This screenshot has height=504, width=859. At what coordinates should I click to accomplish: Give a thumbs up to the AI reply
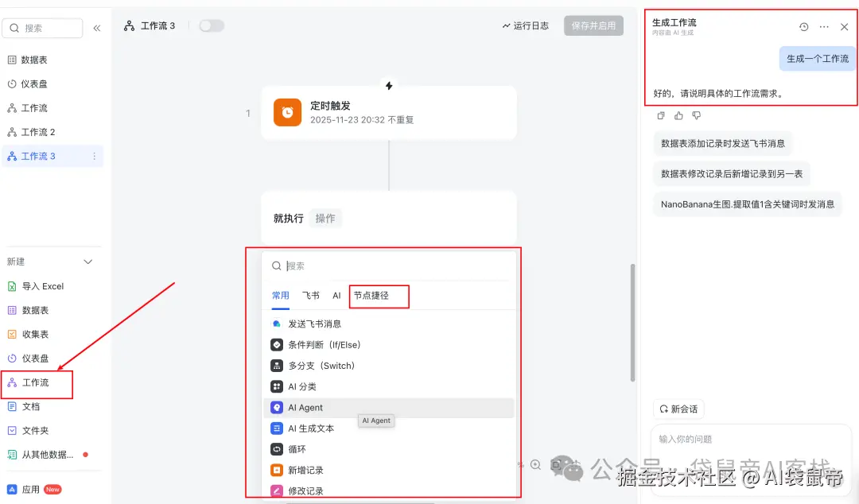tap(678, 115)
